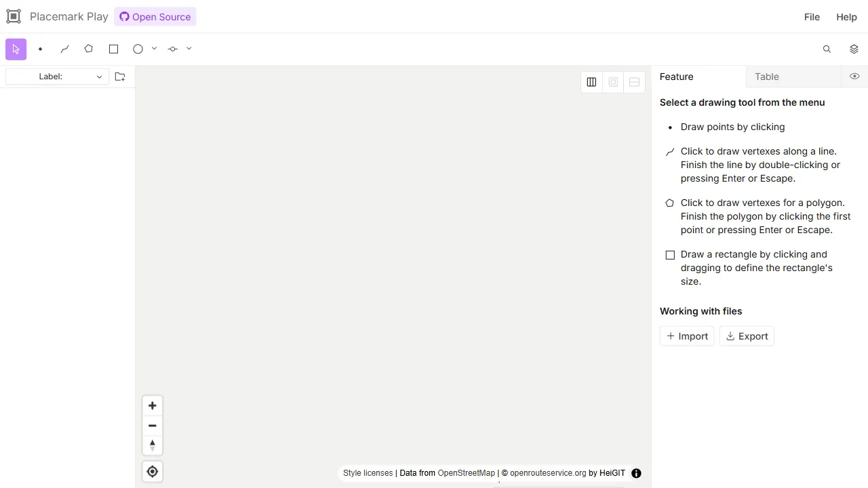Viewport: 868px width, 488px height.
Task: Select the pointer selection tool
Action: pos(16,49)
